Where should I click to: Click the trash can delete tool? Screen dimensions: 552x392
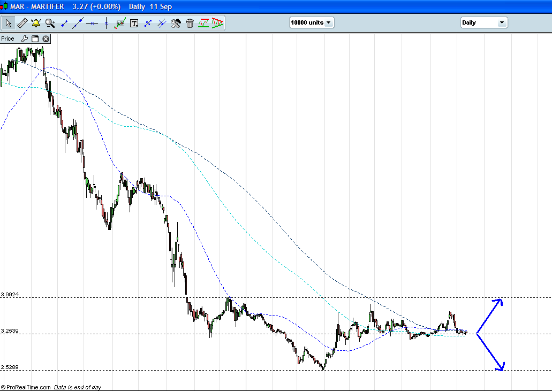[190, 23]
